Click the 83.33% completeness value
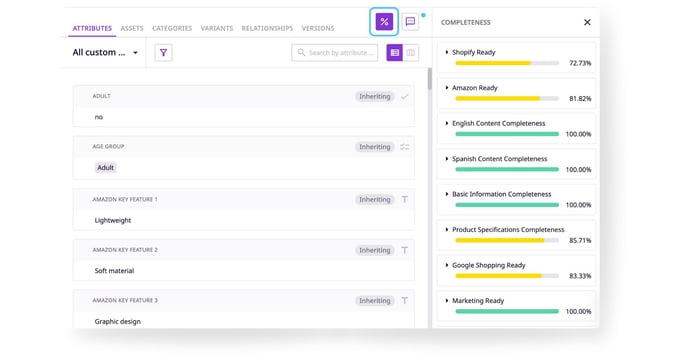 [x=580, y=276]
